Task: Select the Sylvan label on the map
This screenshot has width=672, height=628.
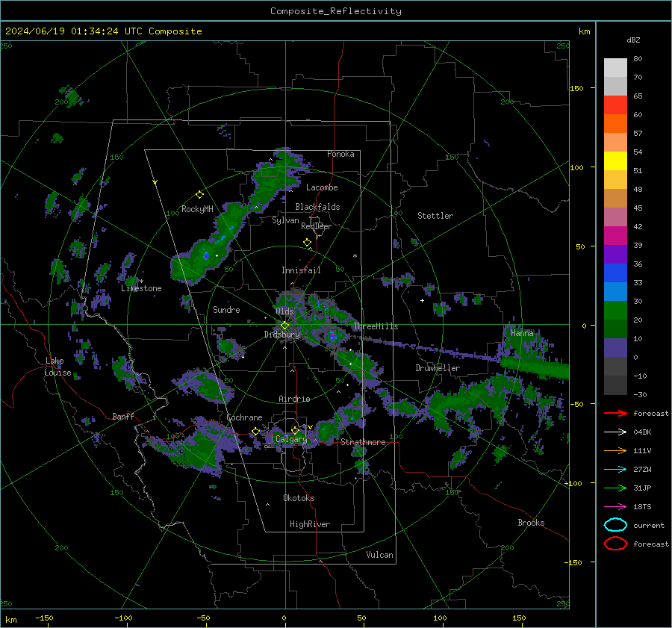Action: pyautogui.click(x=285, y=220)
